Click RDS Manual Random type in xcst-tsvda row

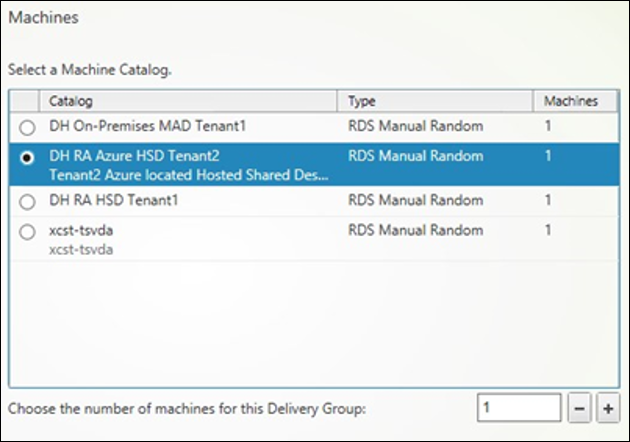416,230
